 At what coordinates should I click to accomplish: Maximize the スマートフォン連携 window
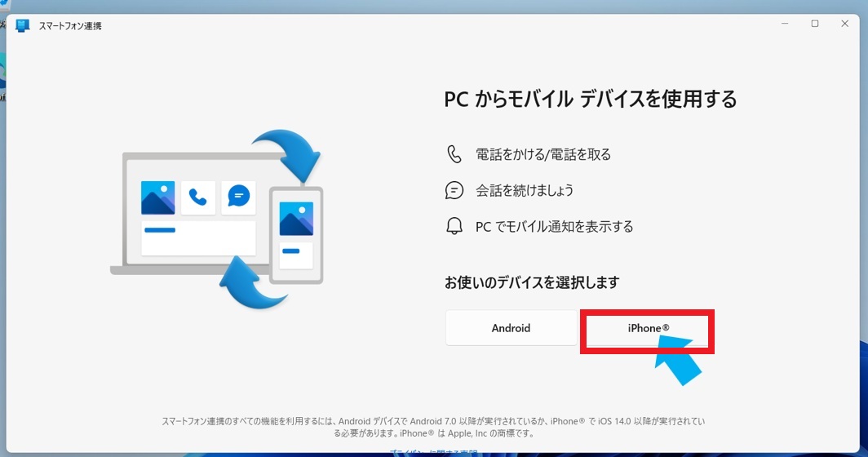click(815, 24)
